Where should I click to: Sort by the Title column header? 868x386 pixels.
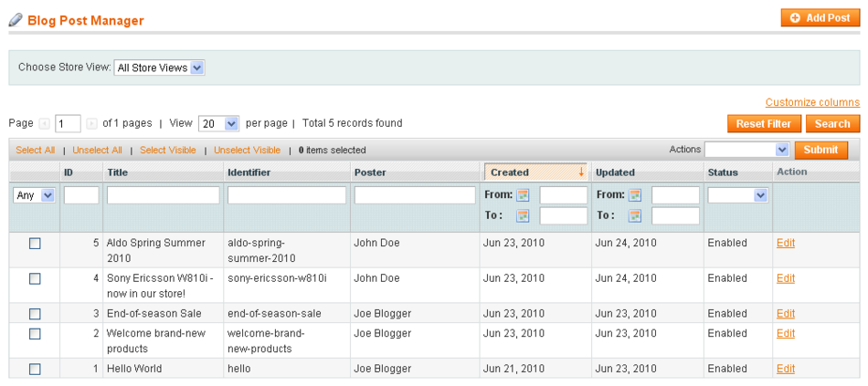pos(118,172)
